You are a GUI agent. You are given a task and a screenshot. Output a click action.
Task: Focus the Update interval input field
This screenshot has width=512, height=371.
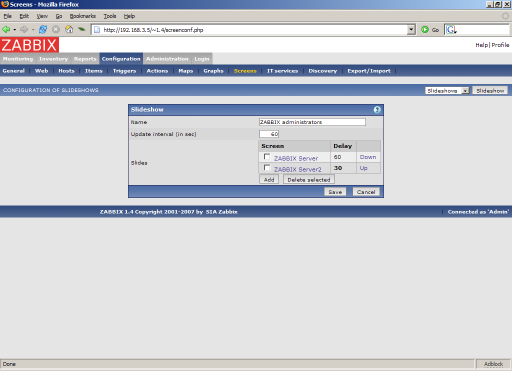click(269, 134)
